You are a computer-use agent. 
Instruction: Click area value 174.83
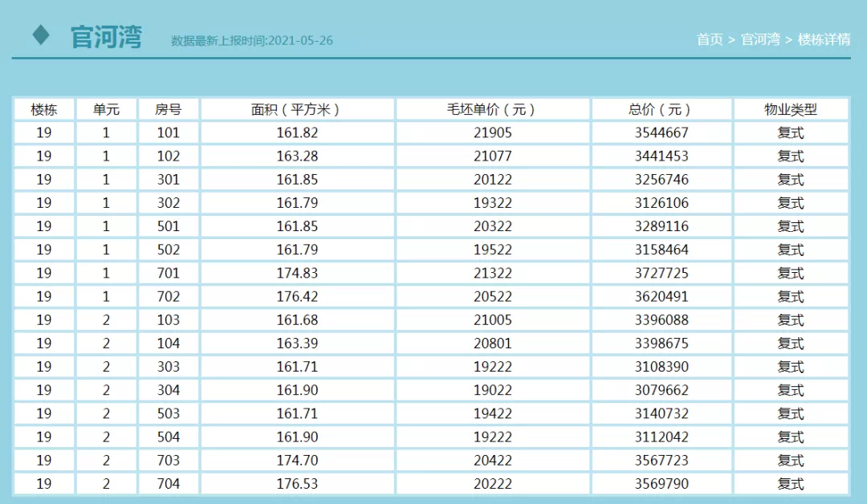point(298,273)
